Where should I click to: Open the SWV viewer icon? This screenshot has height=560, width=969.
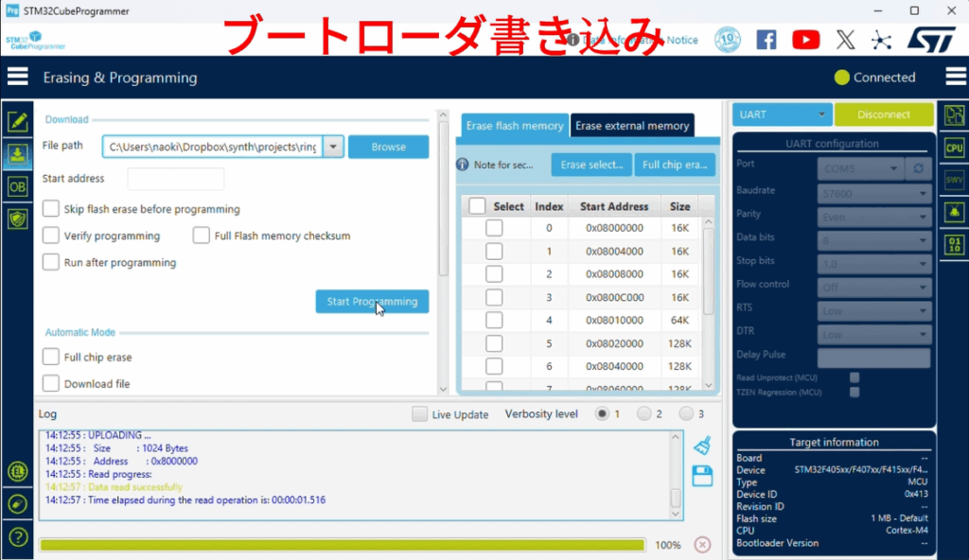tap(954, 180)
